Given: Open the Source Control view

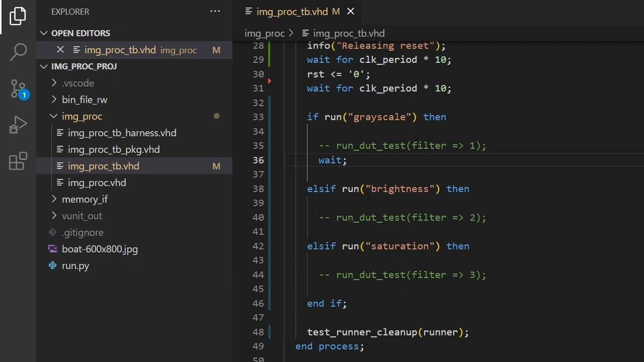Looking at the screenshot, I should click(x=19, y=89).
